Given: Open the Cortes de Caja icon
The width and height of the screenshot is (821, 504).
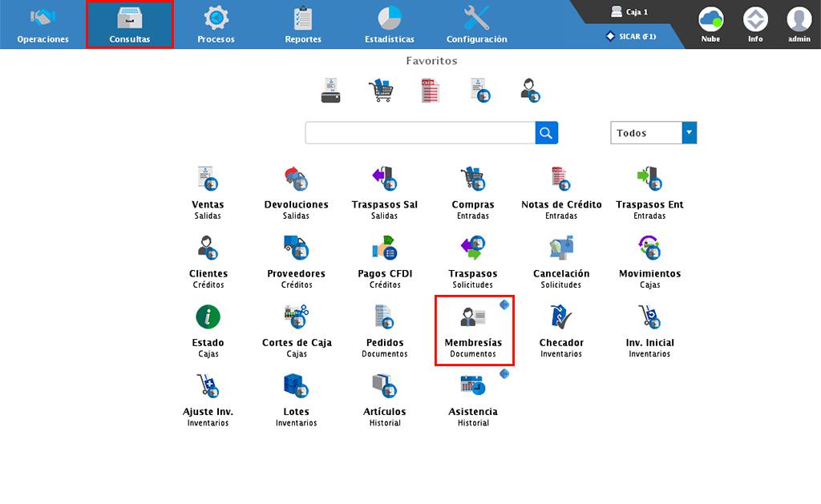Looking at the screenshot, I should pos(296,318).
